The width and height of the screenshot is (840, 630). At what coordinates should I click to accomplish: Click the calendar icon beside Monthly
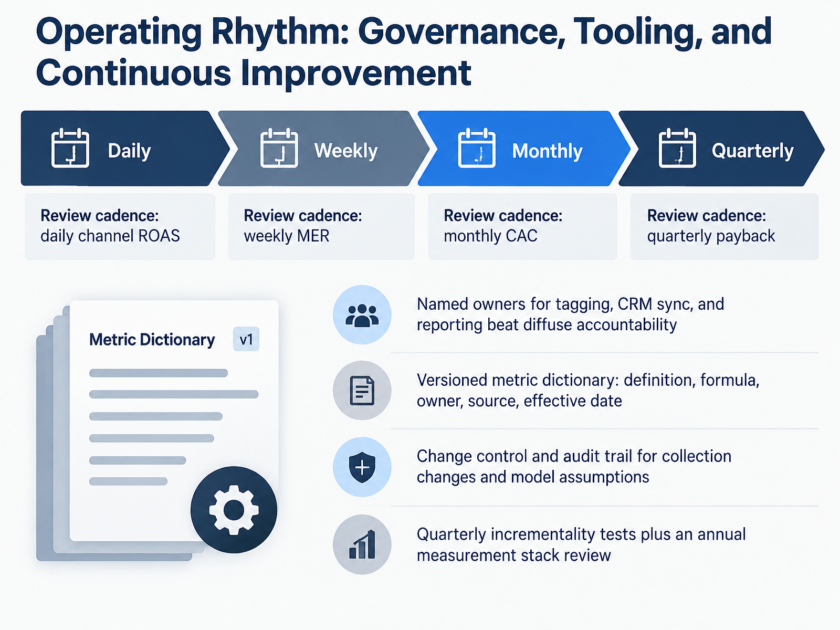click(x=477, y=148)
